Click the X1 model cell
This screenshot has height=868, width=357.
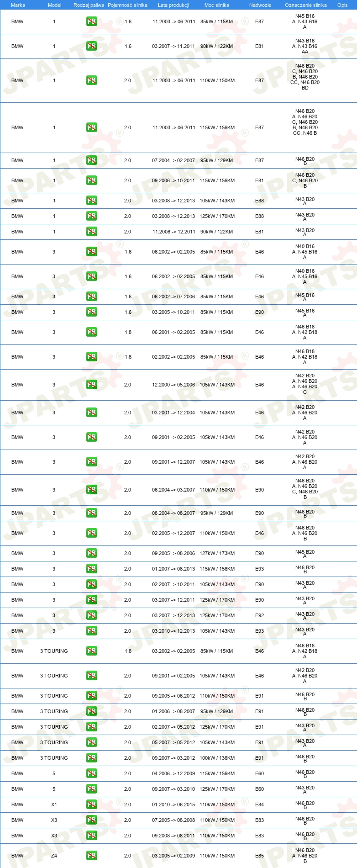pos(54,804)
